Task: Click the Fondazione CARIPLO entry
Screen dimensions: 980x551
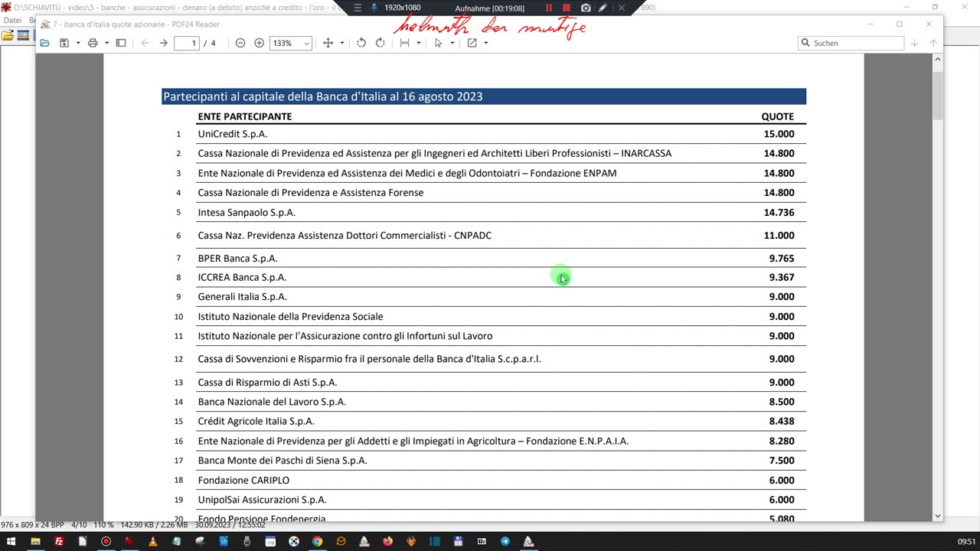Action: point(243,481)
